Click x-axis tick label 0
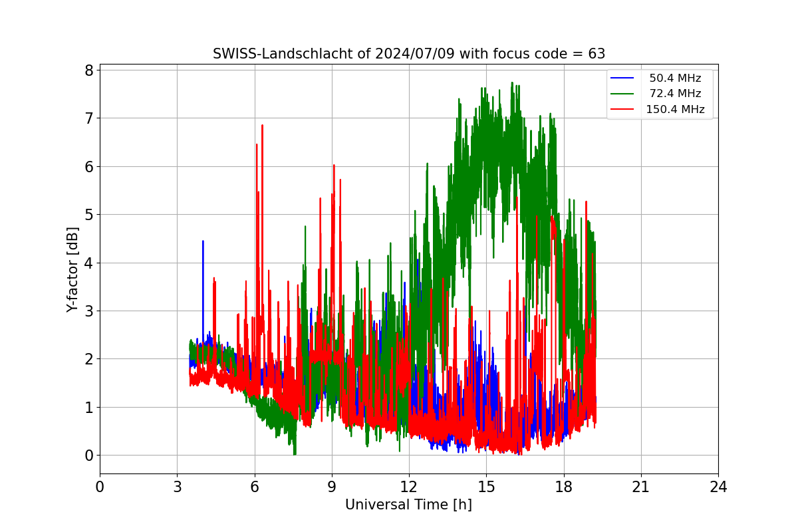The image size is (798, 532). (100, 487)
